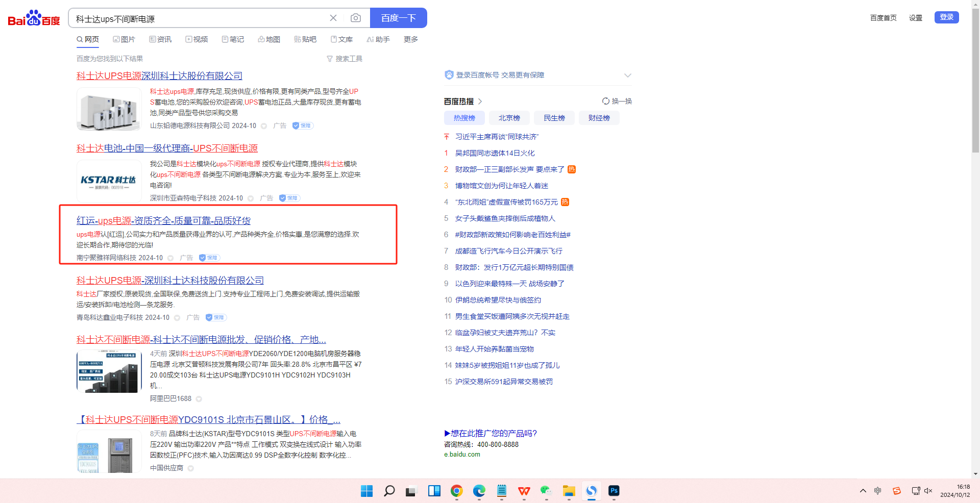This screenshot has width=980, height=503.
Task: Expand the login security notice chevron
Action: coord(627,76)
